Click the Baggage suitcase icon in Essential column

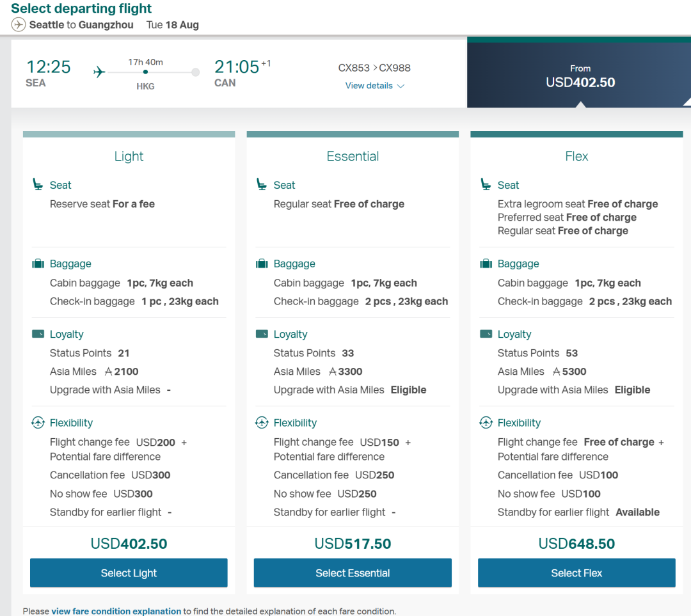pos(262,264)
